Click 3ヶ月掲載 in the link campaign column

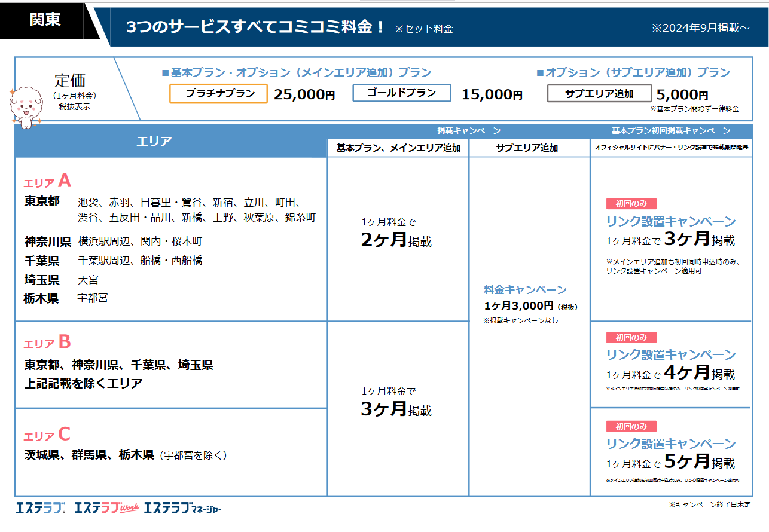click(700, 240)
